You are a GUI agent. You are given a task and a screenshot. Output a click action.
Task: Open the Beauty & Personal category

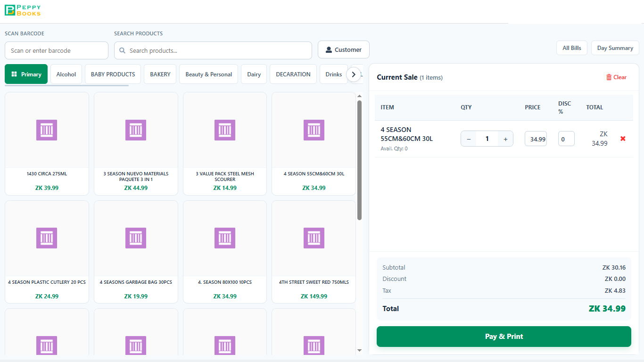[x=209, y=74]
